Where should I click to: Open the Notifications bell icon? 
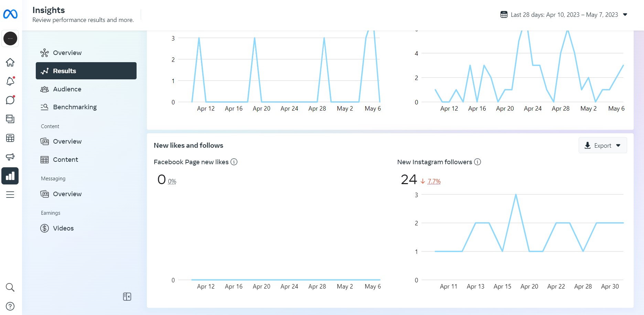click(10, 81)
